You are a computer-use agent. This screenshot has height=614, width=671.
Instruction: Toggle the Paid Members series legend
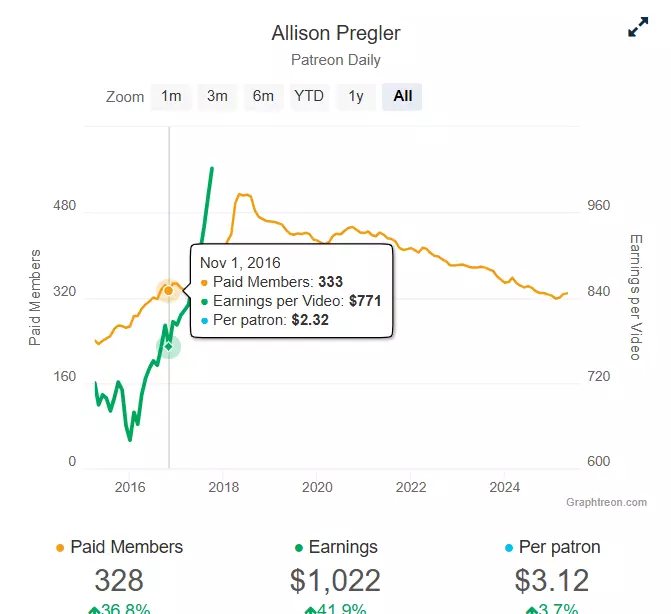119,547
